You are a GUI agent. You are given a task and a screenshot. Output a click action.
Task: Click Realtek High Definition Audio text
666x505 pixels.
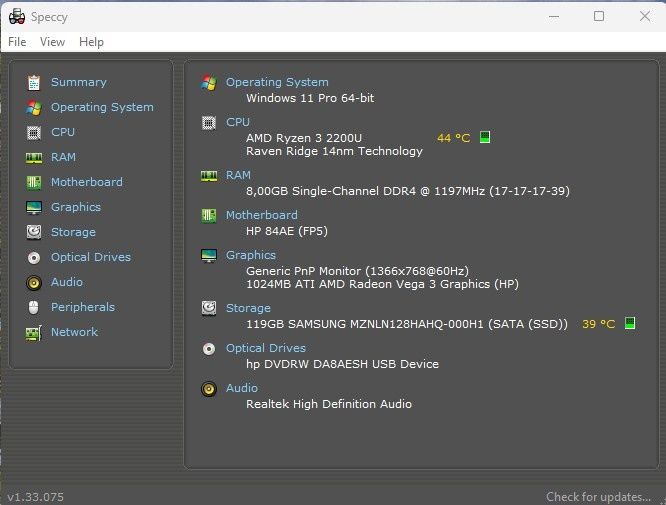coord(329,404)
